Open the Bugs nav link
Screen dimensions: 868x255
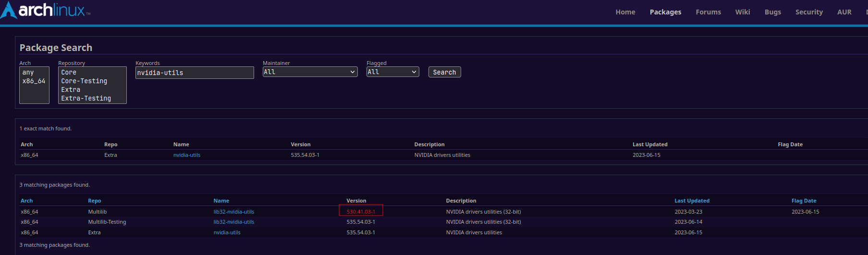click(772, 12)
